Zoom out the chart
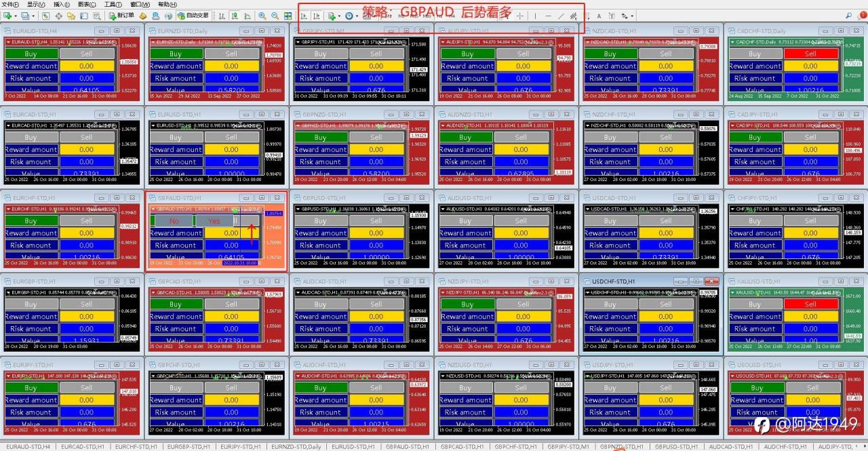The height and width of the screenshot is (451, 868). pos(275,15)
